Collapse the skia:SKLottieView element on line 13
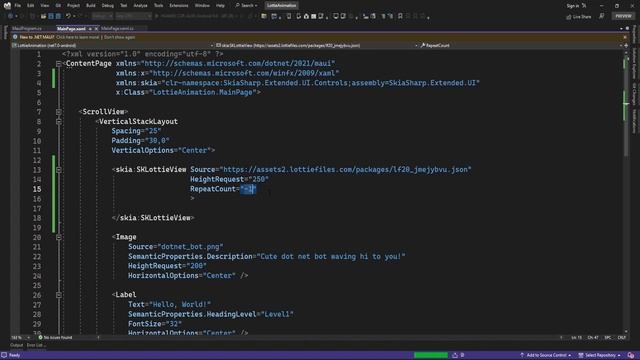 59,170
